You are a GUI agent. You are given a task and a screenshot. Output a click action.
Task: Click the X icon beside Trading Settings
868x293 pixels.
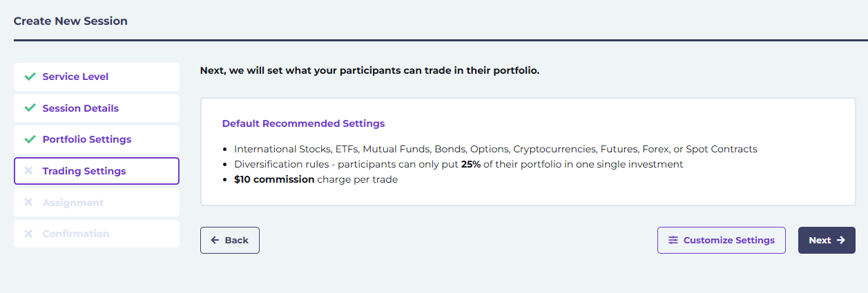[28, 171]
